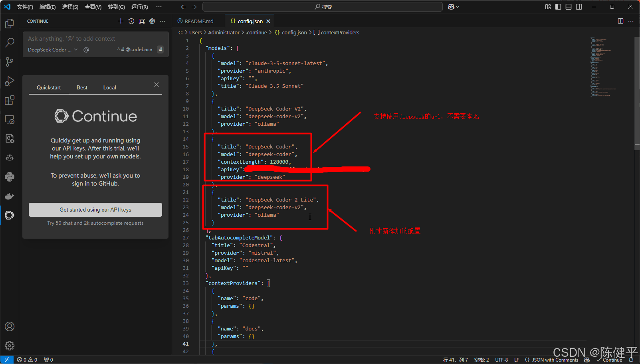Click Users in the breadcrumb path
640x364 pixels.
(x=195, y=33)
